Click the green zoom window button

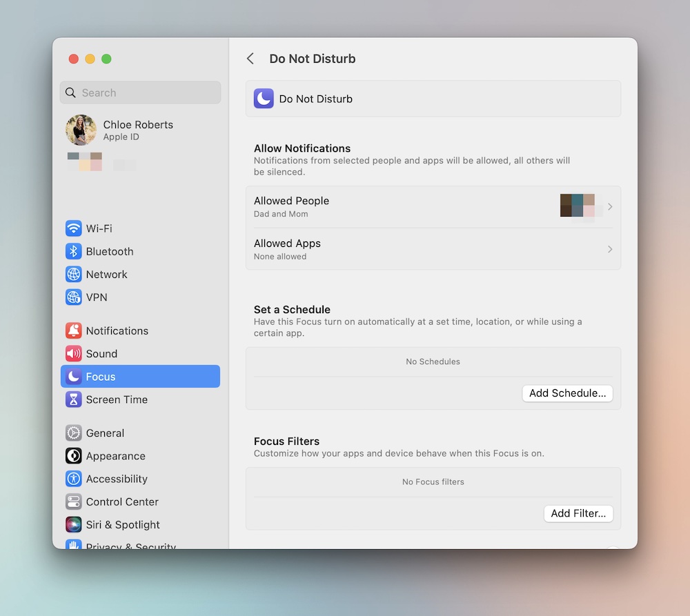(x=106, y=59)
